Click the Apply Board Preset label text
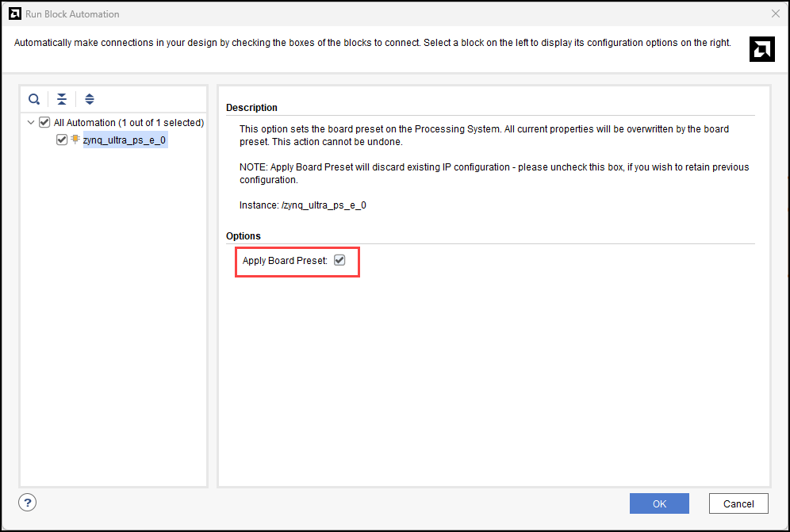Screen dimensions: 790x532 [x=285, y=261]
